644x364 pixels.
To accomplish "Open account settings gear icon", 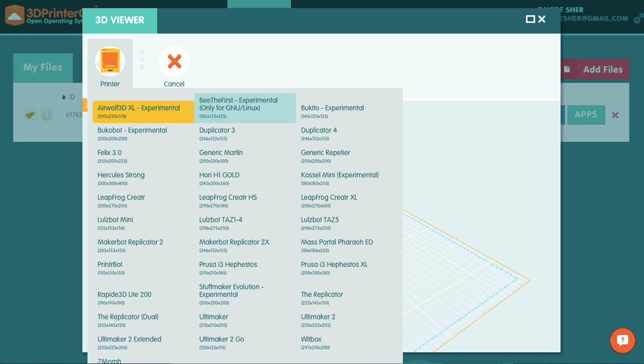I will [x=638, y=20].
